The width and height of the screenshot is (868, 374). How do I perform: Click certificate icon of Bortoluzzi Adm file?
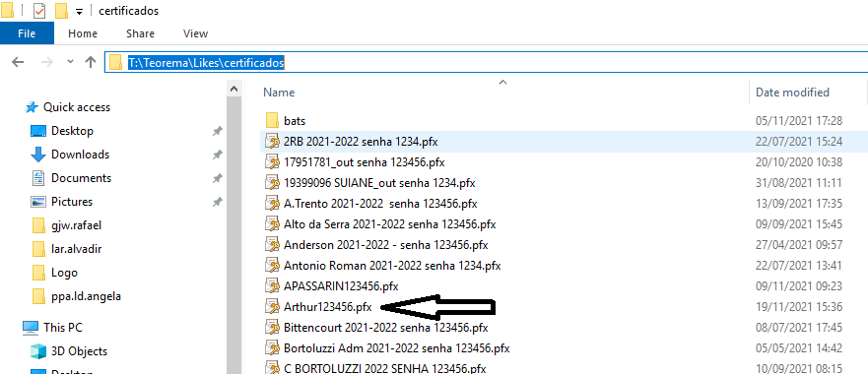click(x=272, y=348)
